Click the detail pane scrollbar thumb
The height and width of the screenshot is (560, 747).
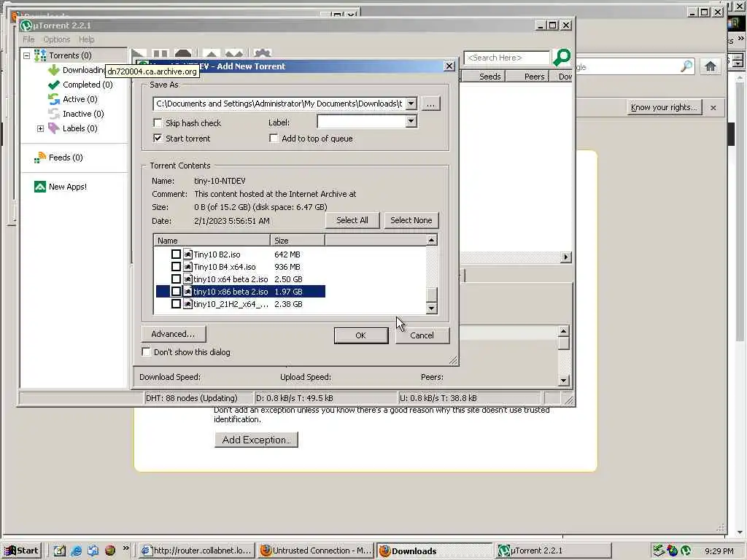click(x=564, y=343)
